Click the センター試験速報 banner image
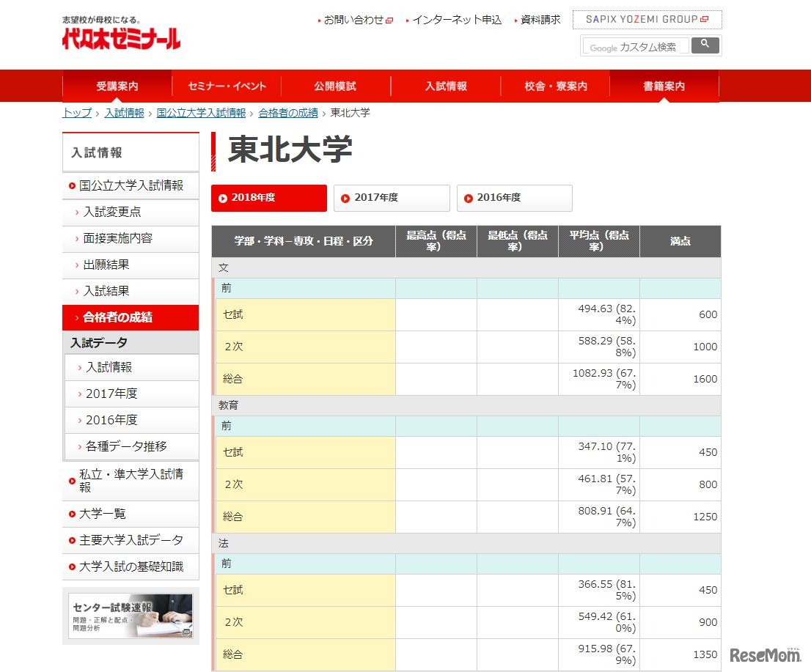The width and height of the screenshot is (811, 672). click(131, 616)
